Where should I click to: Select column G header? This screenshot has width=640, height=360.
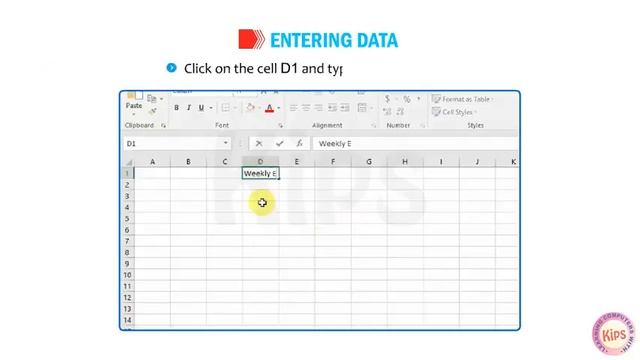pyautogui.click(x=369, y=162)
